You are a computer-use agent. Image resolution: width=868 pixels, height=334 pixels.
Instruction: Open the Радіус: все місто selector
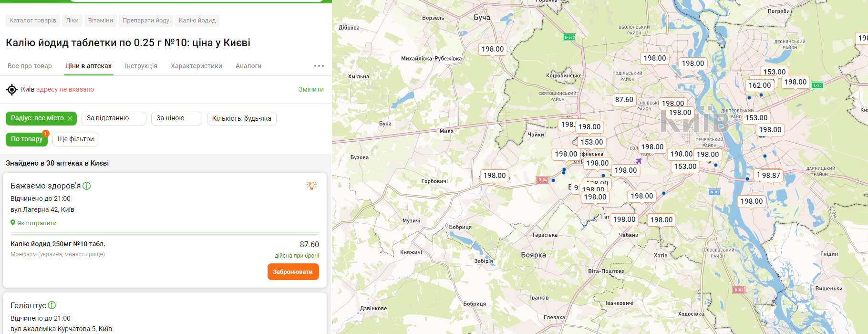point(37,118)
